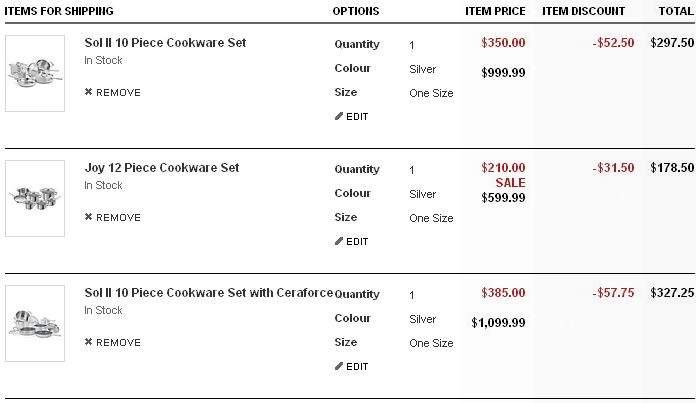Click the $327.25 total for the Ceraforce set

[671, 293]
